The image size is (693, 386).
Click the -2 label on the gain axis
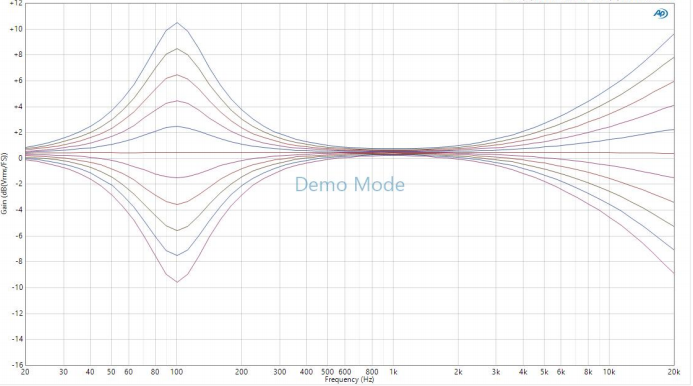pyautogui.click(x=18, y=184)
